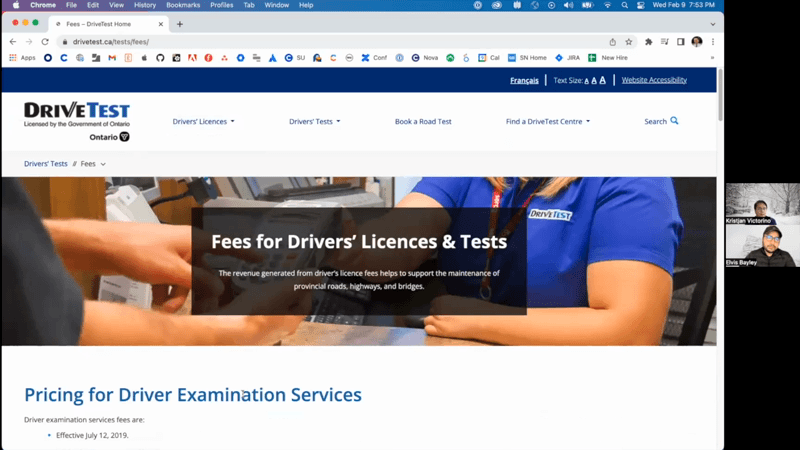This screenshot has height=450, width=800.
Task: Open the macOS Spotlight search icon
Action: click(624, 5)
